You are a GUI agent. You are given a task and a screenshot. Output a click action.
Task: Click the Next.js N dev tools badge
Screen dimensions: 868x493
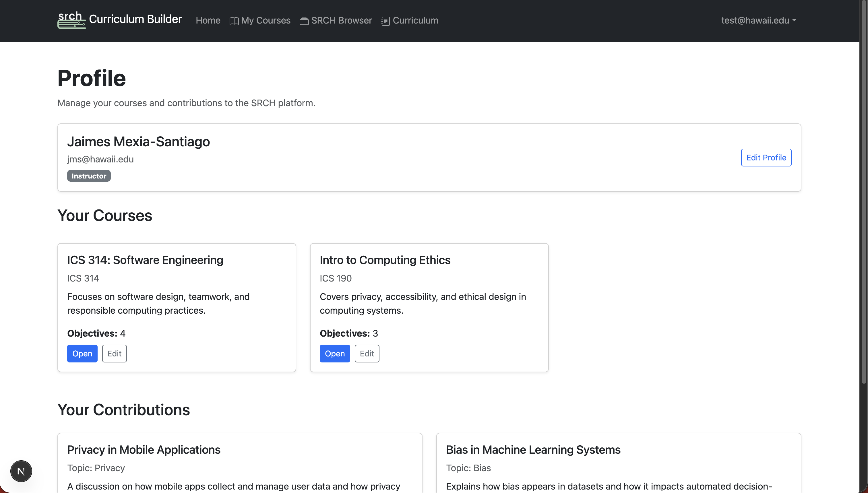coord(21,471)
